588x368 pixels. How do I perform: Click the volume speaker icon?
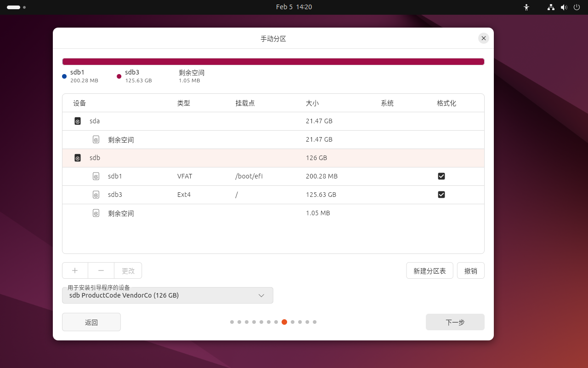564,7
